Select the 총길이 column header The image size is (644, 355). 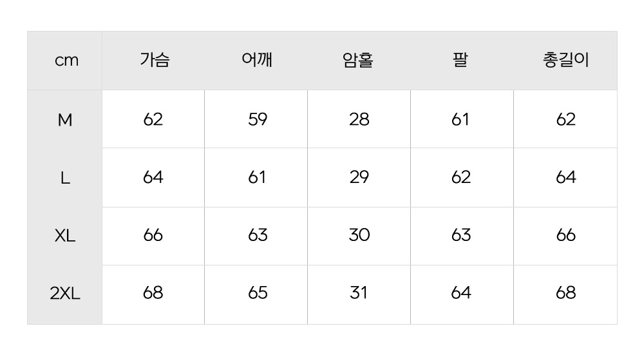pyautogui.click(x=565, y=61)
